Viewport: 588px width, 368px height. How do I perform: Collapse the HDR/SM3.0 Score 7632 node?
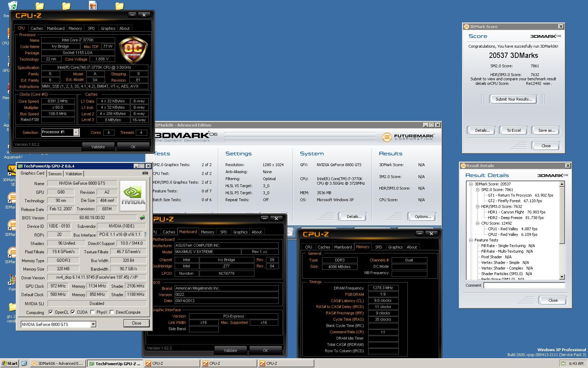coord(477,206)
